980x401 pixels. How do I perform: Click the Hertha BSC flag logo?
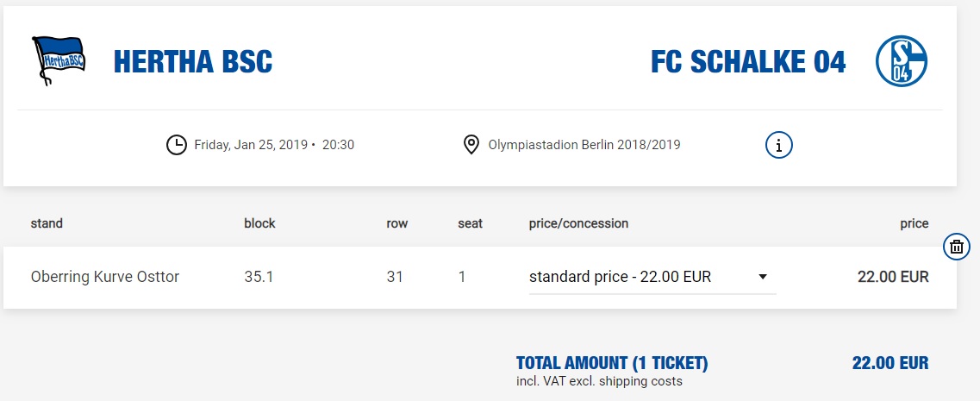tap(59, 61)
